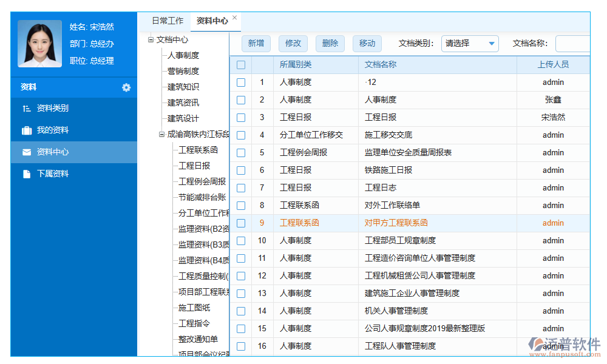Open the settings gear beside 资料
This screenshot has width=607, height=364.
click(126, 87)
